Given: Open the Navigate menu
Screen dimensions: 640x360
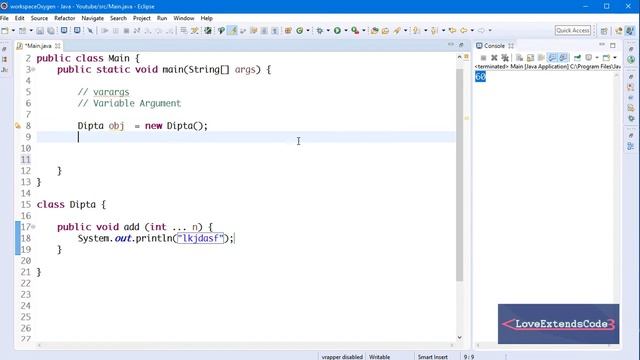Looking at the screenshot, I should coord(93,18).
